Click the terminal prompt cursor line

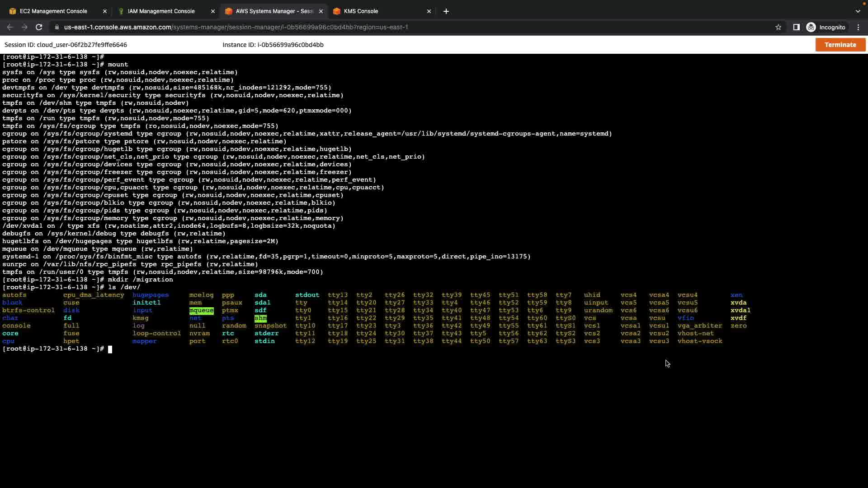(x=110, y=349)
